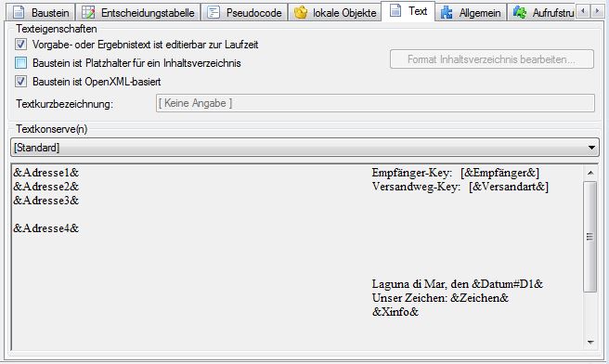Screen dimensions: 609x364
Task: Click the Aufrufstruktur tab icon
Action: (x=520, y=12)
